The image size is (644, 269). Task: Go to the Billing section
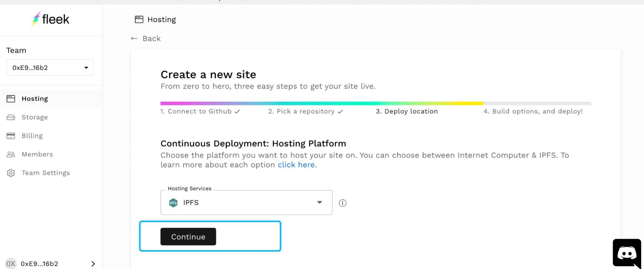point(32,136)
